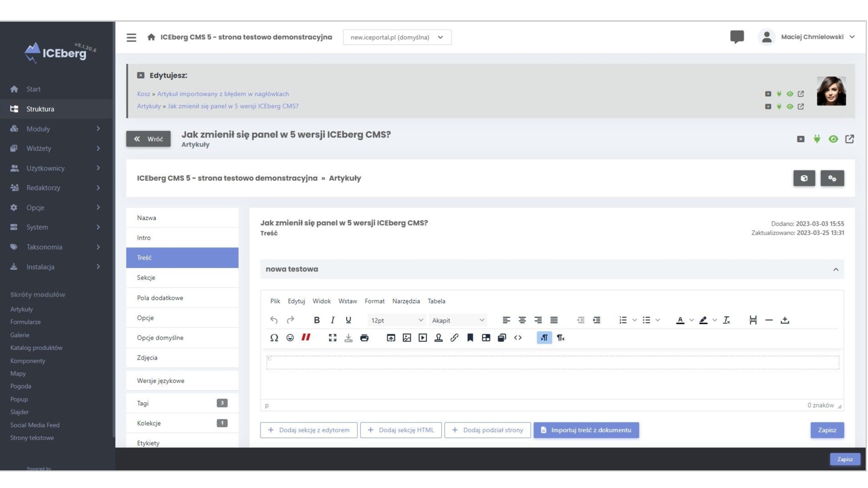Insert an anchor bookmark

click(470, 338)
